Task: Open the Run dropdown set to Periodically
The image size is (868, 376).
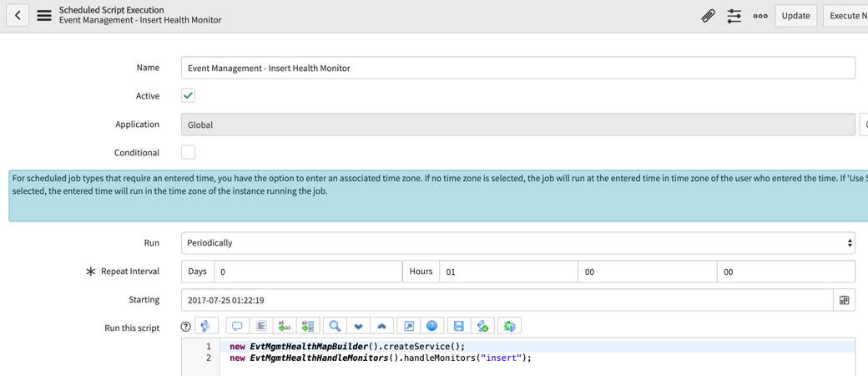Action: click(518, 243)
